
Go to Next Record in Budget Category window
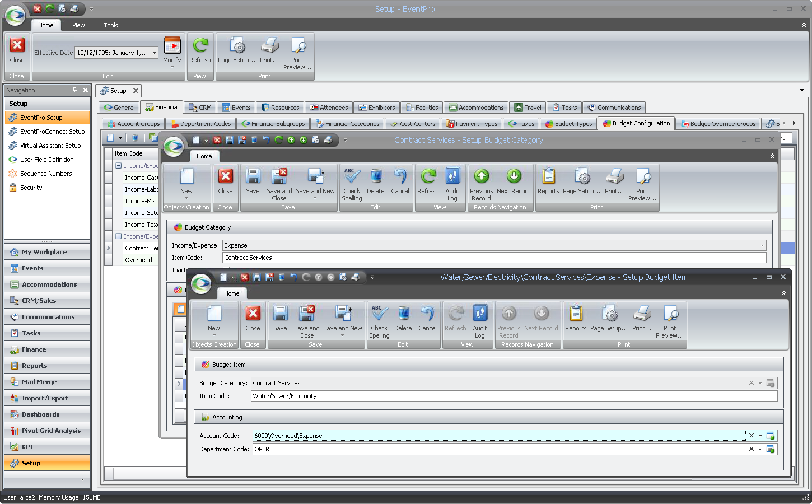514,182
